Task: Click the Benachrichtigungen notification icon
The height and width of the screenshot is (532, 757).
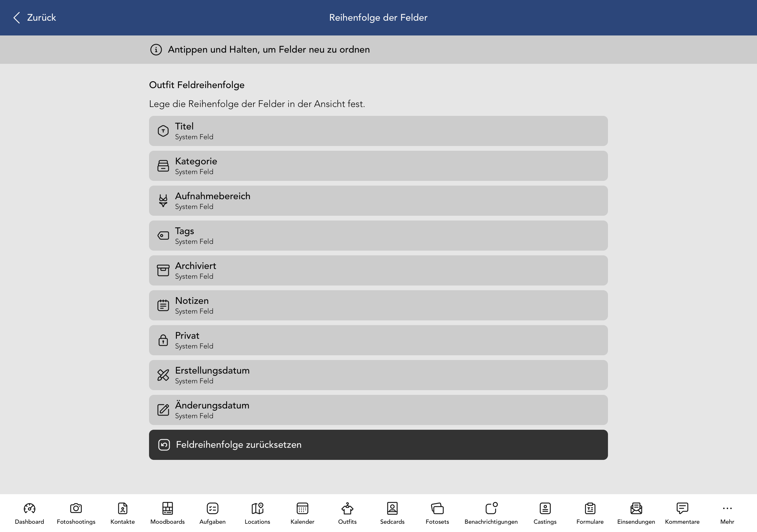Action: click(491, 508)
